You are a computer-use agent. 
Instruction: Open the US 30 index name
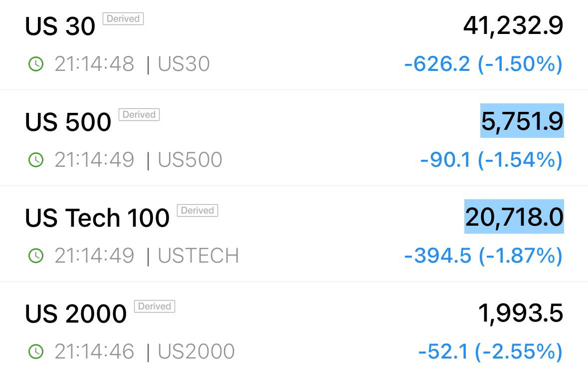[x=60, y=26]
